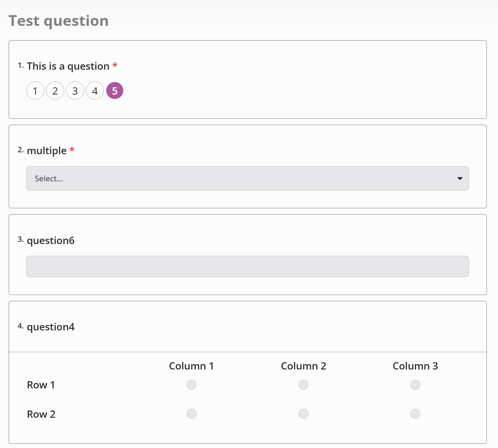Pick rating 3 in question one
The height and width of the screenshot is (448, 498).
[75, 91]
